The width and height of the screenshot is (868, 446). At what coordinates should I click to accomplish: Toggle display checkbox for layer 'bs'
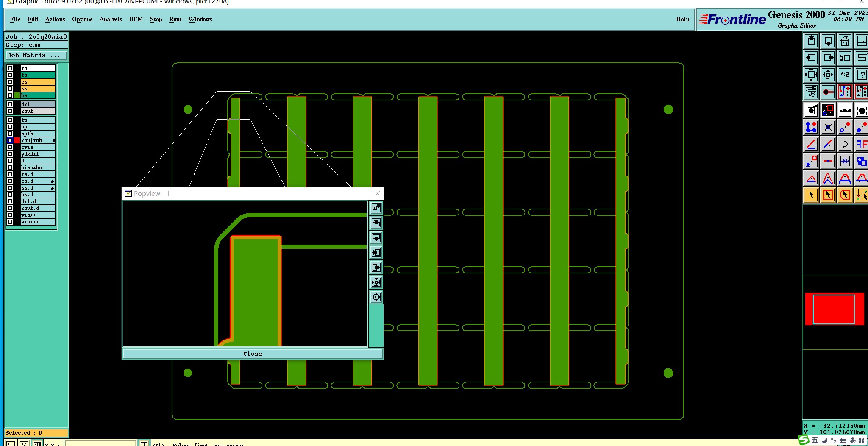pyautogui.click(x=10, y=95)
